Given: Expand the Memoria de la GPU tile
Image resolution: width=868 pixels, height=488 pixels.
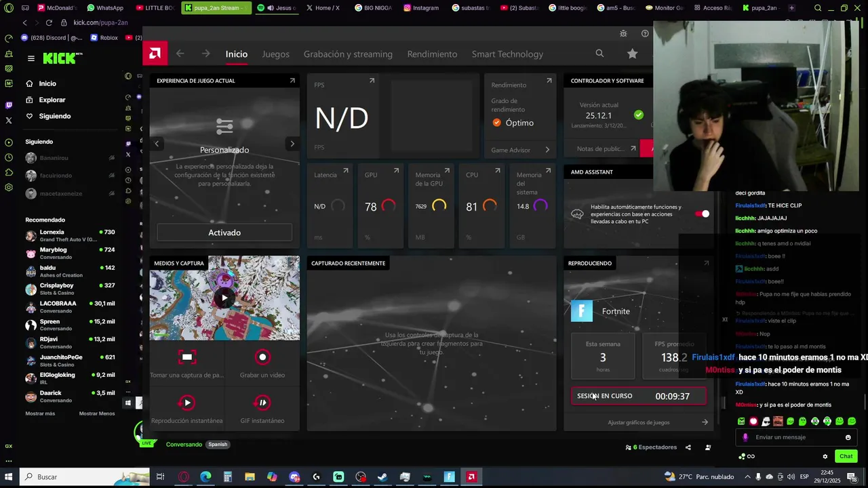Looking at the screenshot, I should click(447, 171).
